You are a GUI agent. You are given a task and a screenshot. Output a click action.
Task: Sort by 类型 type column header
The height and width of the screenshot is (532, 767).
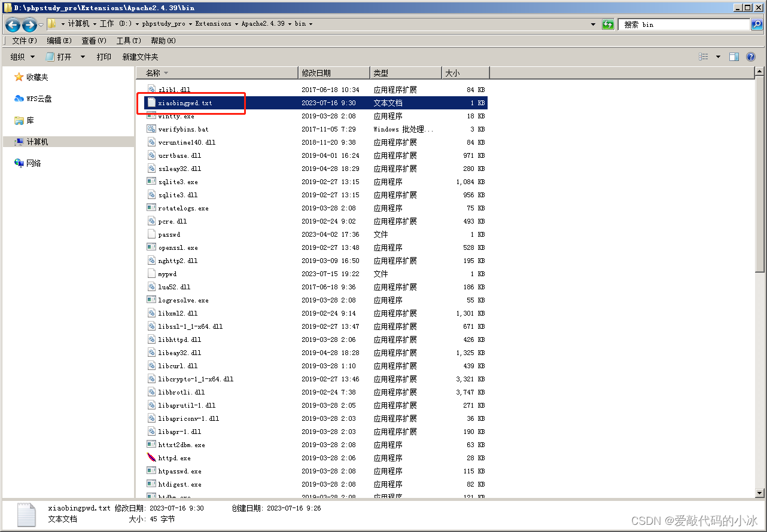(406, 73)
